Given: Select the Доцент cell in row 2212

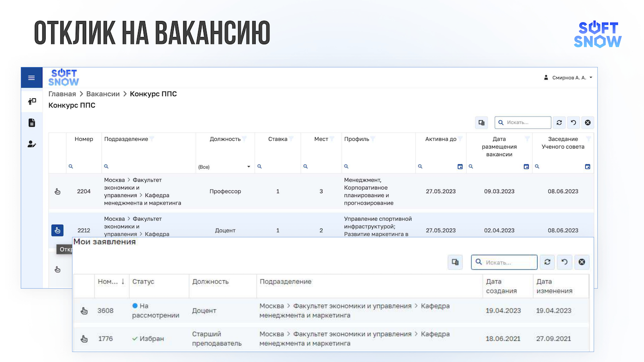Looking at the screenshot, I should click(x=225, y=230).
